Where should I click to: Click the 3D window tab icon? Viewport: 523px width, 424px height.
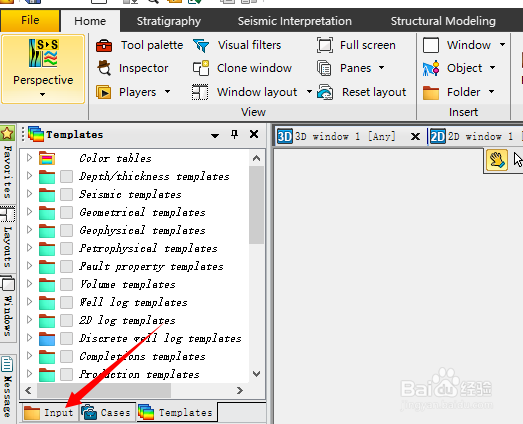[x=285, y=136]
